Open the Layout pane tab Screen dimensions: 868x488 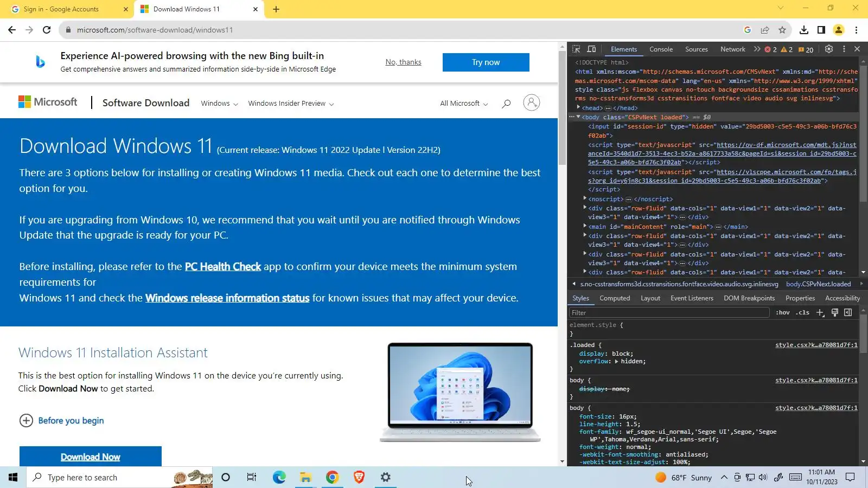tap(650, 298)
